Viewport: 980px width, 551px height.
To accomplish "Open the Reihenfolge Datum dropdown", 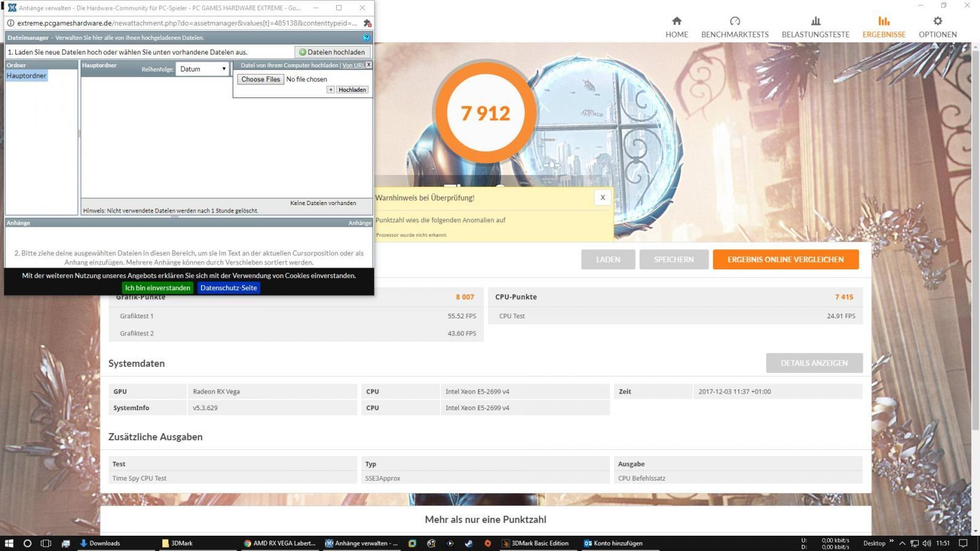I will pos(202,69).
